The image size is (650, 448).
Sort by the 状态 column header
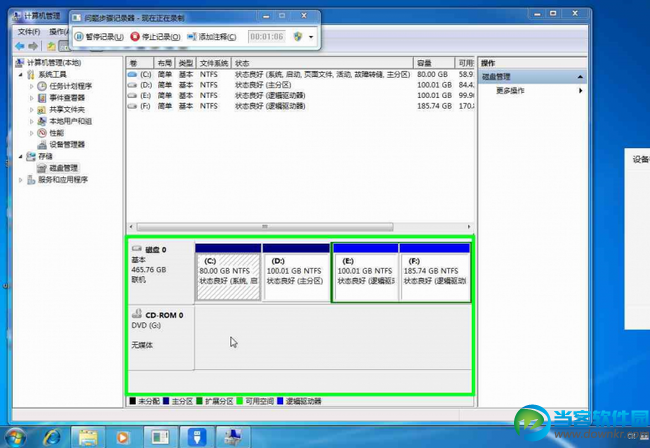(x=322, y=63)
